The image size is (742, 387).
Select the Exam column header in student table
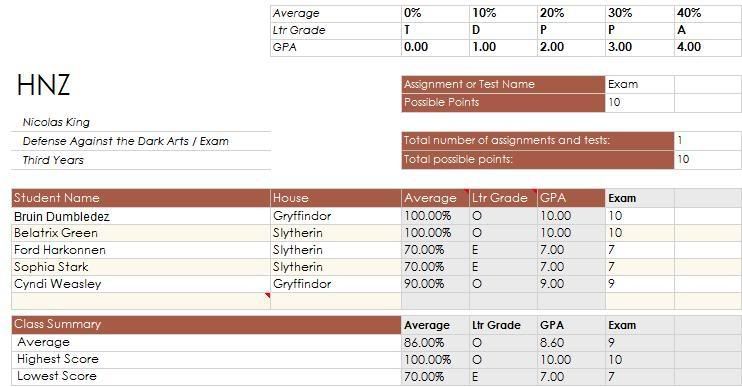point(639,198)
